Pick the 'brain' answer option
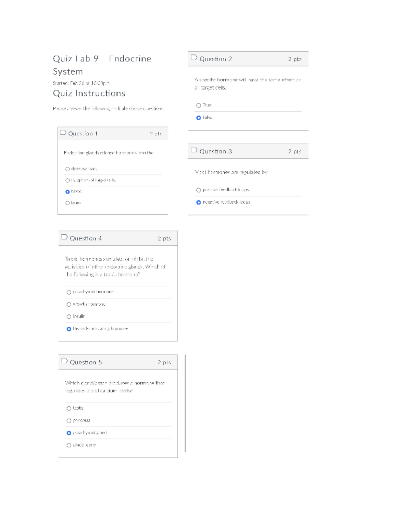The height and width of the screenshot is (532, 411). (67, 203)
